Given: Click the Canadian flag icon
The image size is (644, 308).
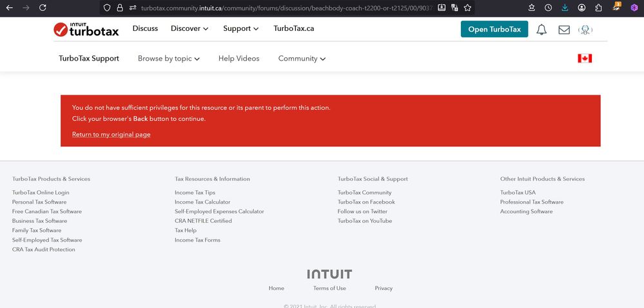Looking at the screenshot, I should (x=585, y=59).
